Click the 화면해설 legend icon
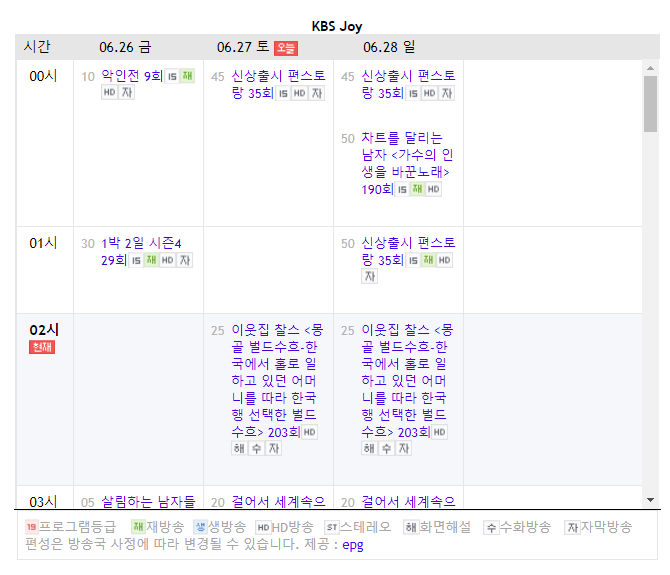This screenshot has height=575, width=670. point(411,528)
